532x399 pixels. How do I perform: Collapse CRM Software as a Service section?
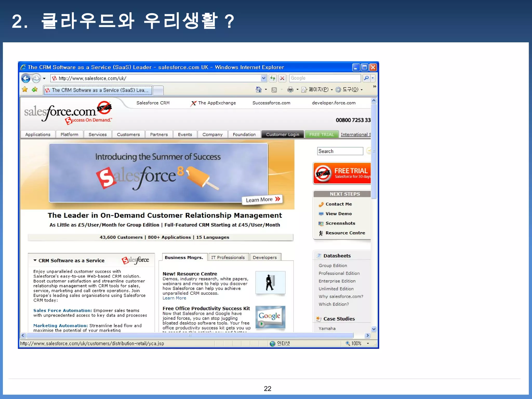coord(35,260)
